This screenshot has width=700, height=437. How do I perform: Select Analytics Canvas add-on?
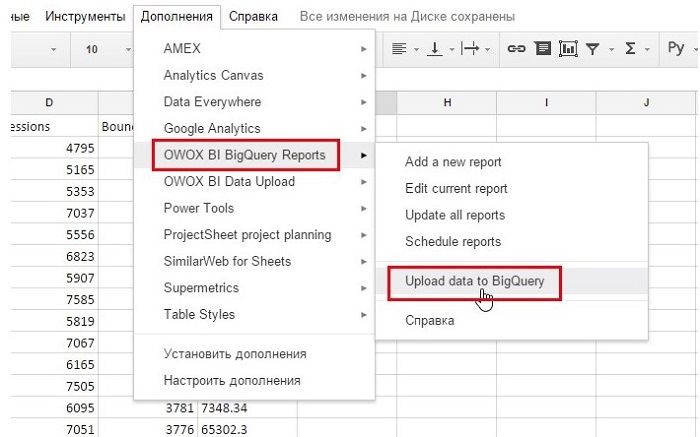254,75
